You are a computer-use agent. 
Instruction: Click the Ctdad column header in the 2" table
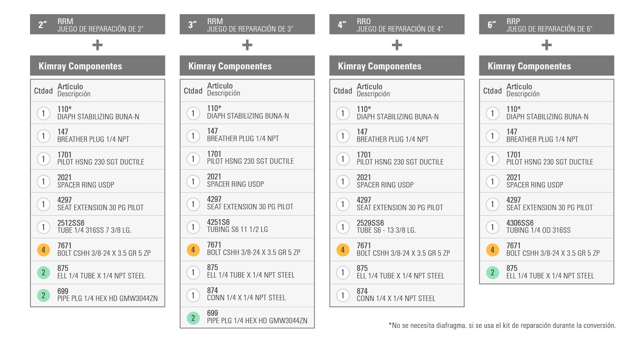tap(43, 91)
